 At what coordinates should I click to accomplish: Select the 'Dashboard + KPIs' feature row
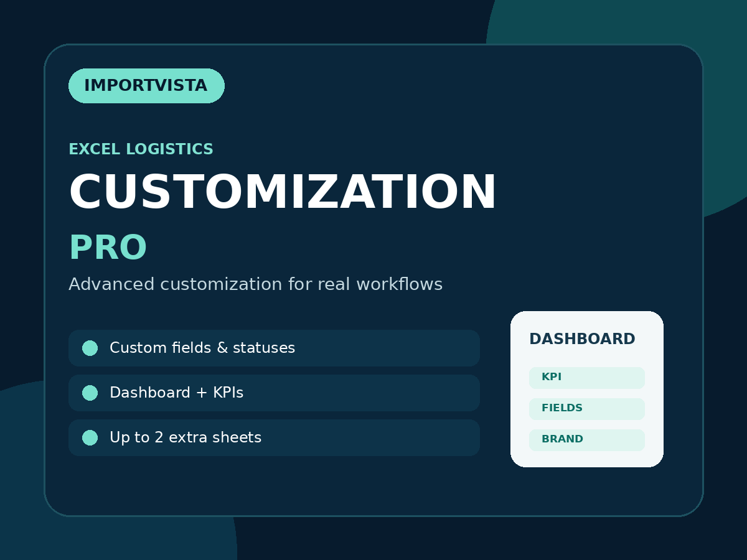[x=274, y=393]
